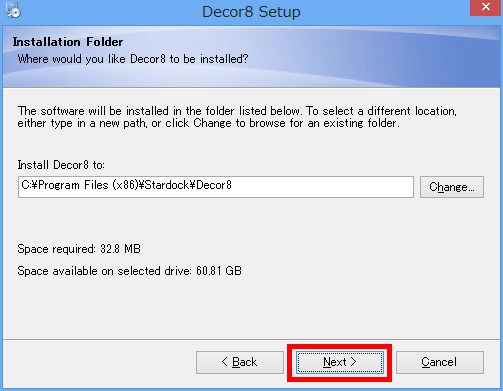503x391 pixels.
Task: Click the 'Space available on selected drive' line
Action: 129,271
